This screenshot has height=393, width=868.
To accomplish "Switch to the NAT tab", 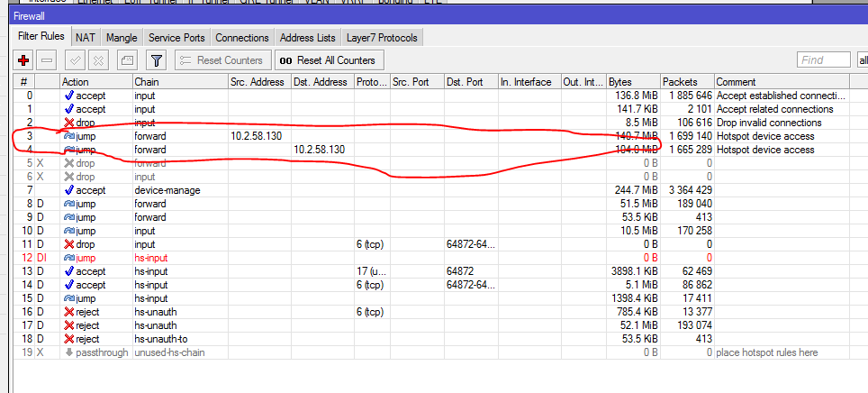I will coord(86,38).
